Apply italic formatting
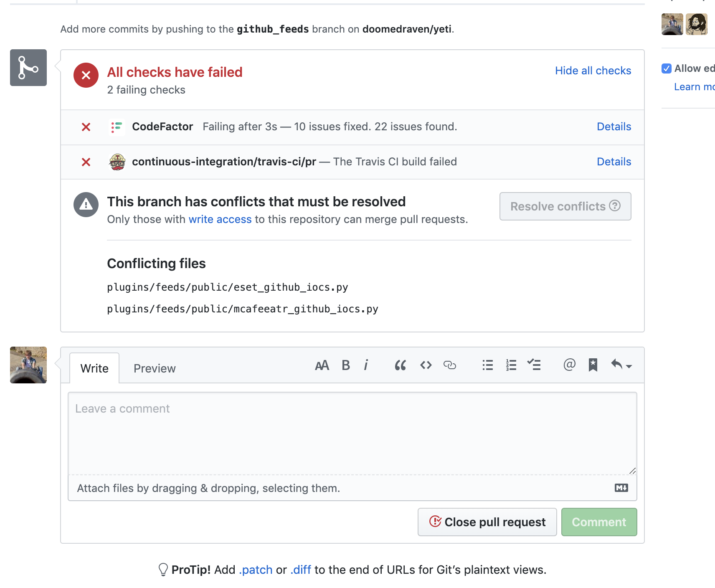715x588 pixels. click(x=366, y=365)
